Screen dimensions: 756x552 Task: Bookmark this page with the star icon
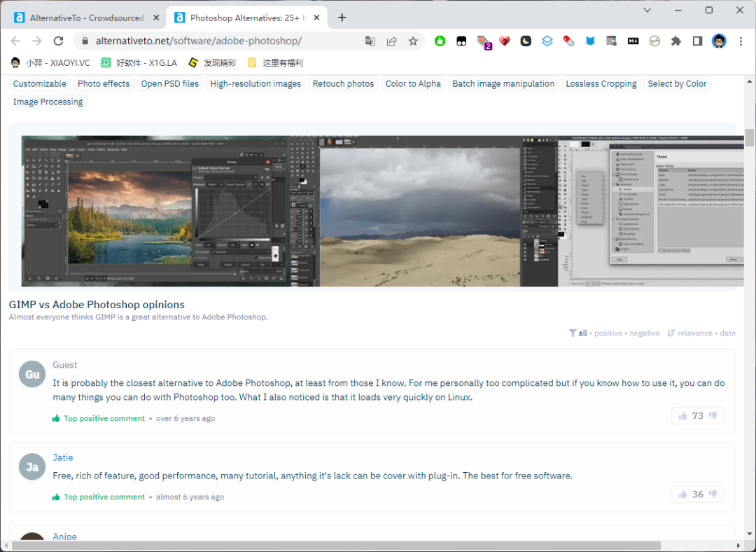point(413,41)
